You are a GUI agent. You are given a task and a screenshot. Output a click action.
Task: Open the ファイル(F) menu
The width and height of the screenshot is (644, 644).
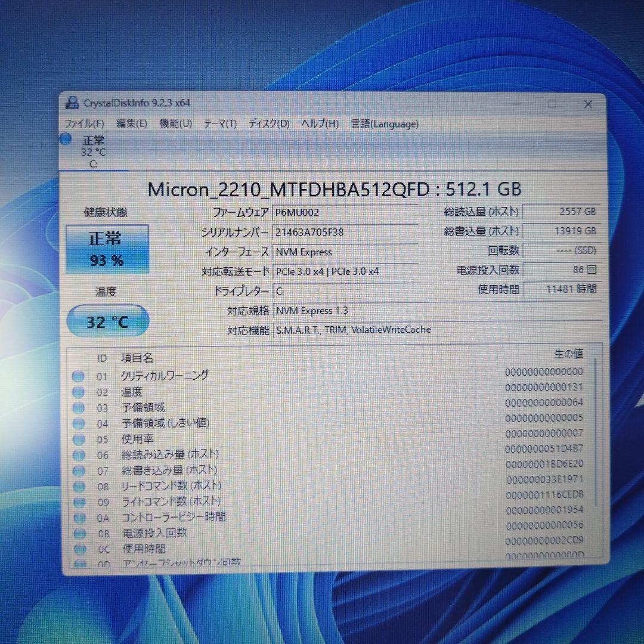(x=83, y=124)
